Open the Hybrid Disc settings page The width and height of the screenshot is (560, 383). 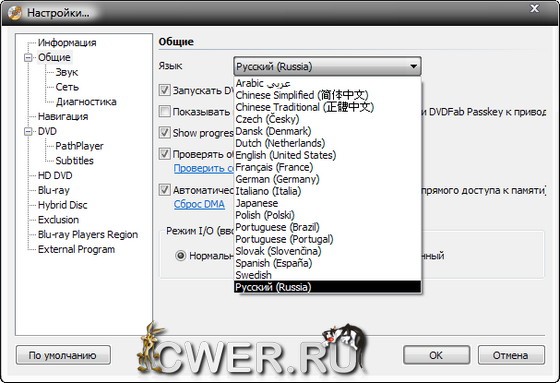coord(62,205)
